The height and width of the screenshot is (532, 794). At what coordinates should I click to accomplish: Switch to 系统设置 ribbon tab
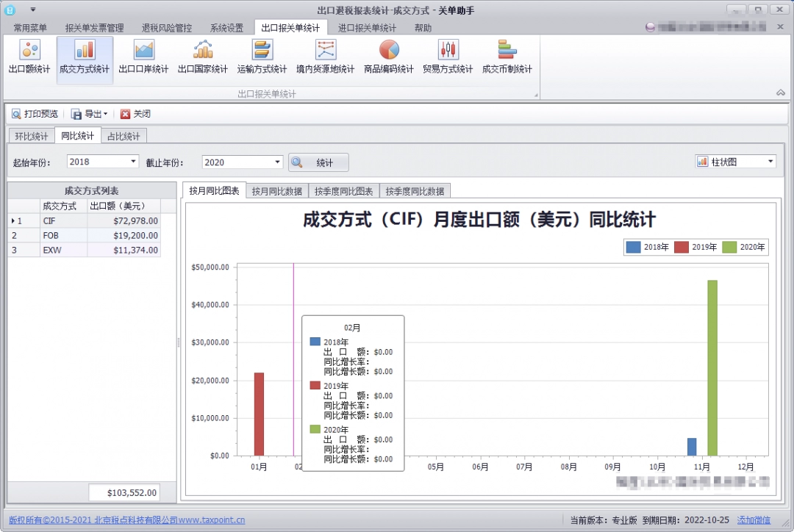(x=227, y=28)
